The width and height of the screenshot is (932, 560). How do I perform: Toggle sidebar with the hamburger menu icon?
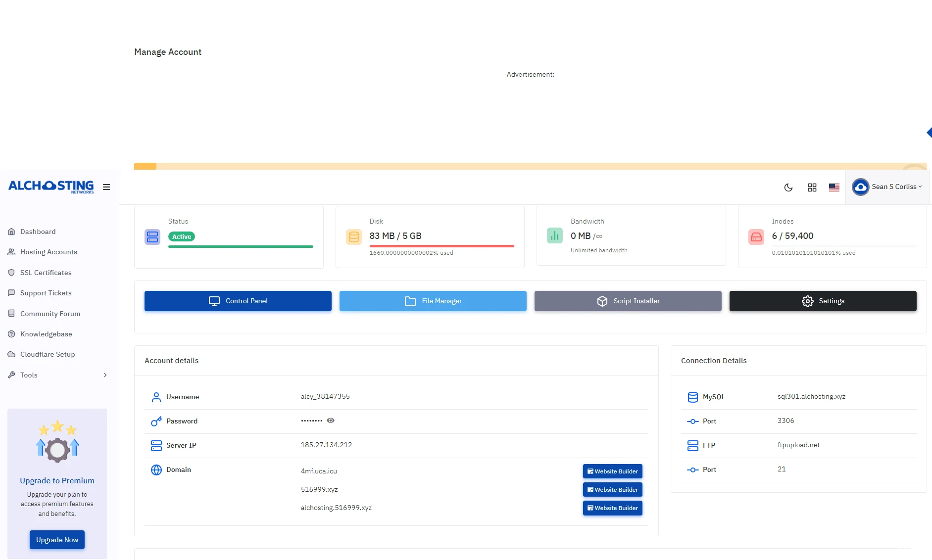tap(106, 187)
